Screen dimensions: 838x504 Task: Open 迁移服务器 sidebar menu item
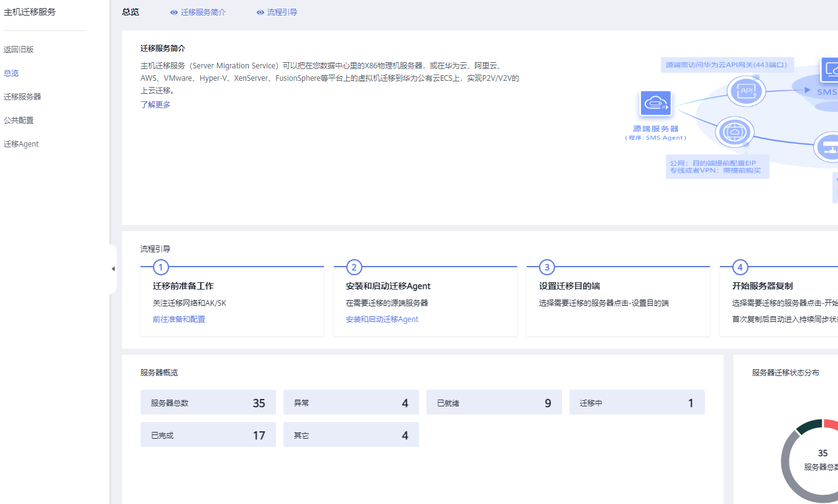coord(22,96)
